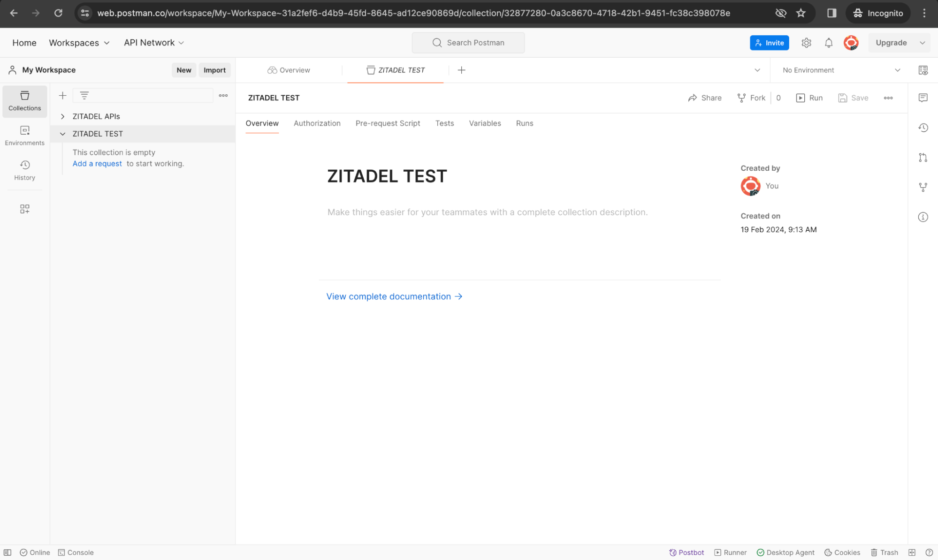Toggle the sidebar from the status bar icon

(x=8, y=552)
